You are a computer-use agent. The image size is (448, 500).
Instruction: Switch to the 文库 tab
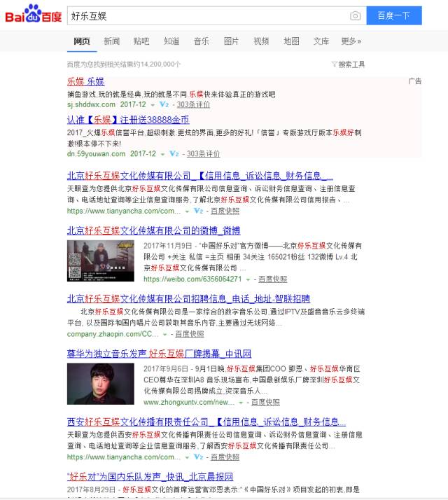[321, 41]
